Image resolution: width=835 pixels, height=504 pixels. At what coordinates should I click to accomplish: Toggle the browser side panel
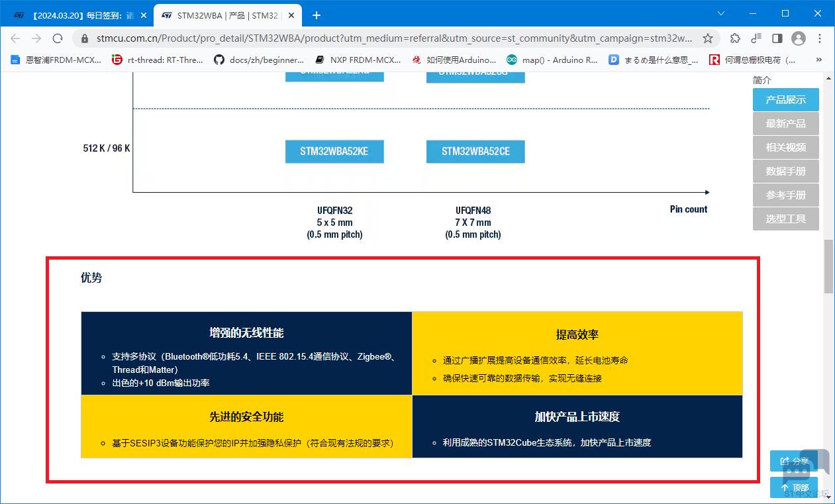point(777,38)
